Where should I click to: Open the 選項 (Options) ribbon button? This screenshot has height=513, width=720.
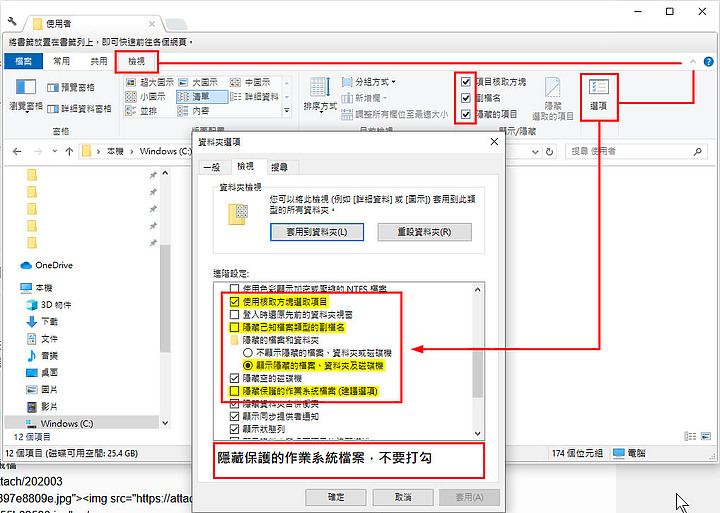click(x=599, y=95)
